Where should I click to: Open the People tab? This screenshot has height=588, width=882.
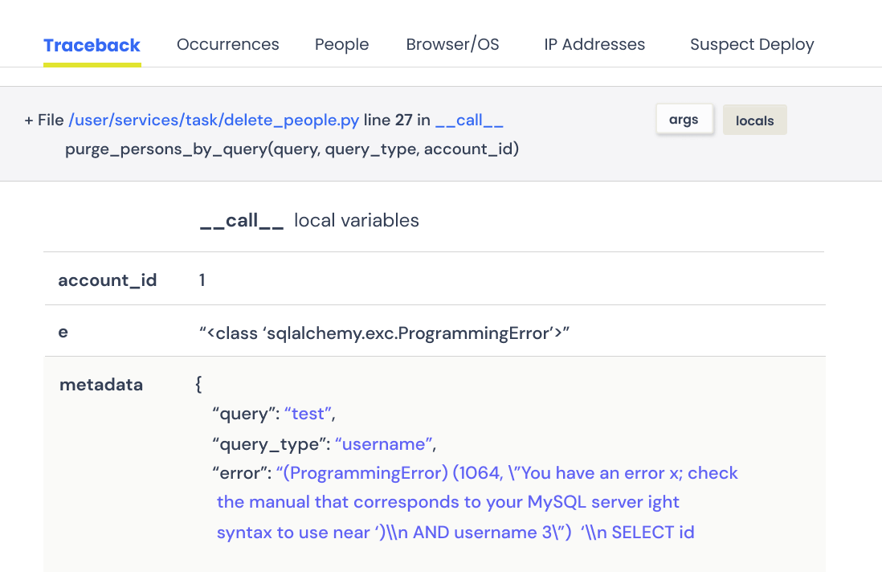341,44
